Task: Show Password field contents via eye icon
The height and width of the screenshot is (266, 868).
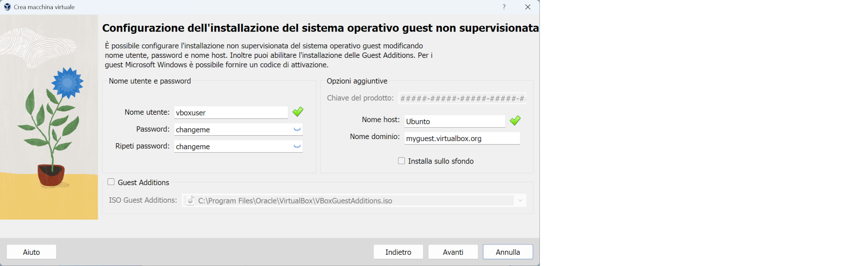Action: pos(297,129)
